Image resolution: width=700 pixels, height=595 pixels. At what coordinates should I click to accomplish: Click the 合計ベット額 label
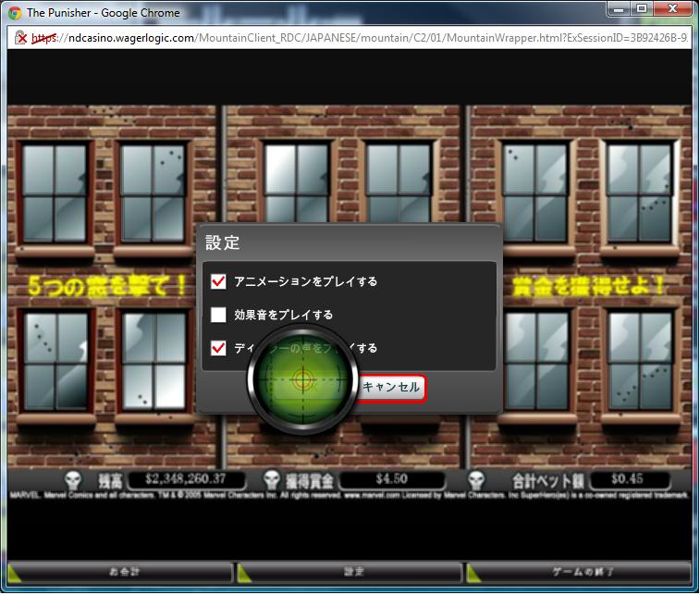[547, 481]
